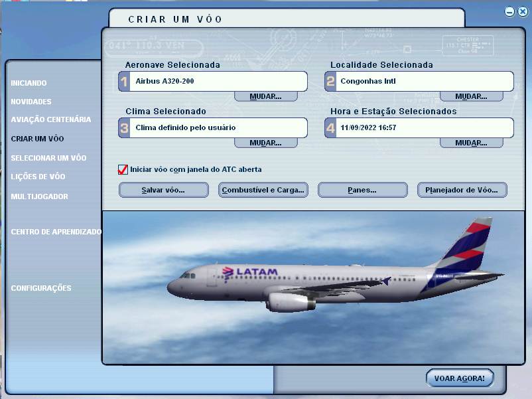Screen dimensions: 532x399
Task: Minimize the Flight Simulator window
Action: click(509, 12)
